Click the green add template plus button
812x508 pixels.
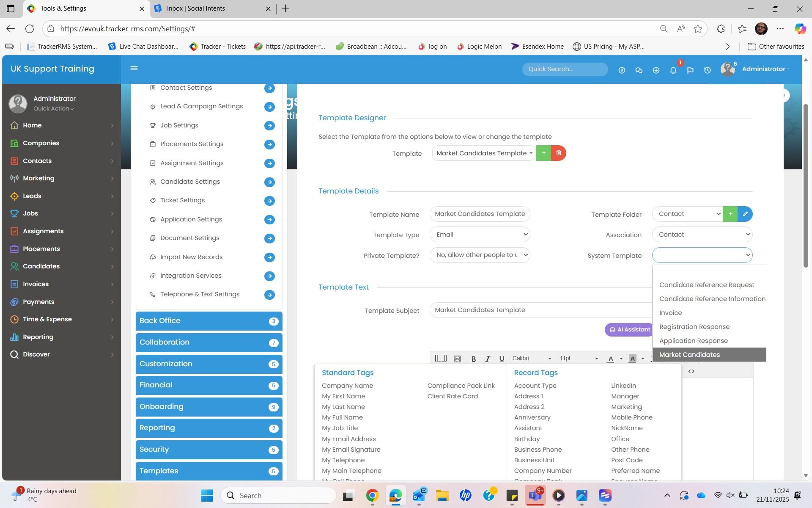[x=543, y=153]
